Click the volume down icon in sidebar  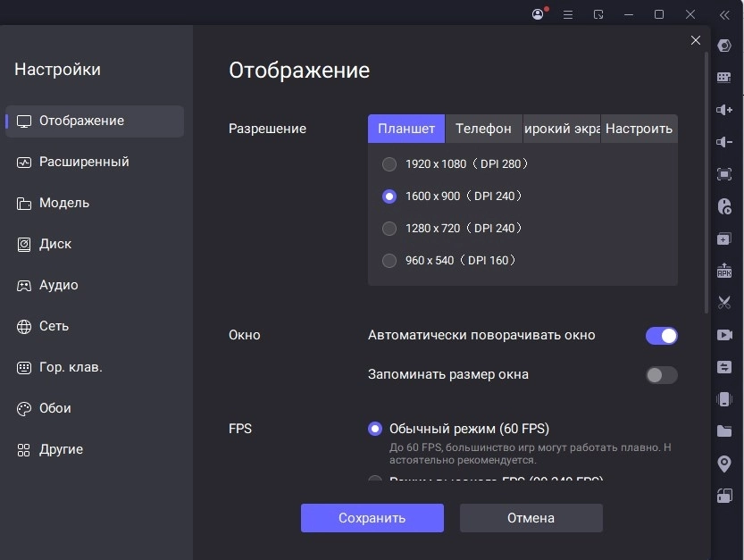pyautogui.click(x=724, y=142)
